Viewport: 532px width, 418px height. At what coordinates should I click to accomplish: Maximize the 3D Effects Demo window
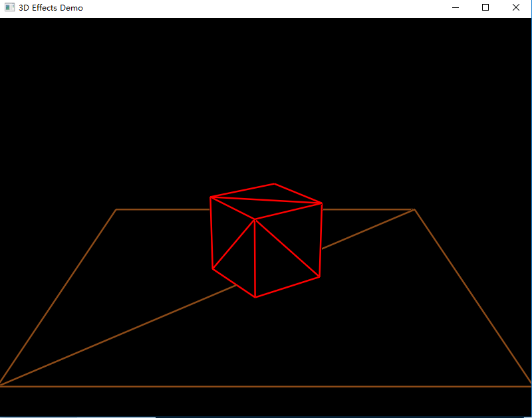coord(485,7)
